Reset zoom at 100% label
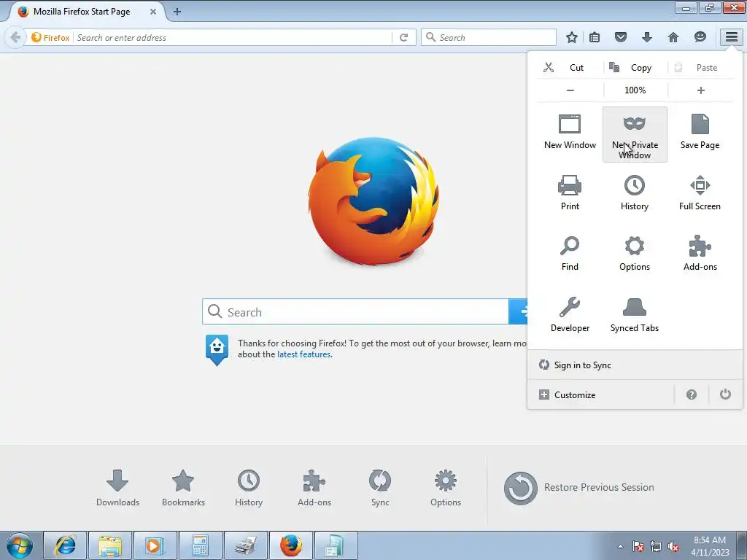The width and height of the screenshot is (747, 560). coord(635,90)
